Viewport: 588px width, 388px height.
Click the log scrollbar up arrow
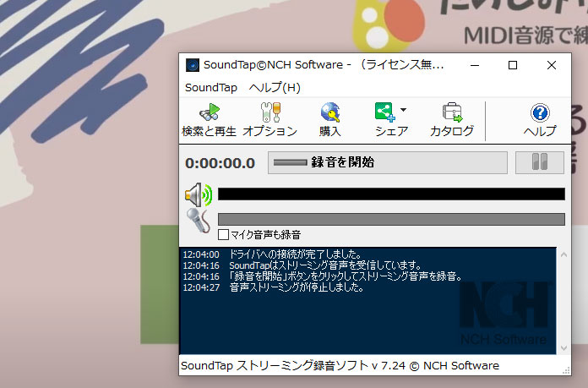pyautogui.click(x=563, y=254)
